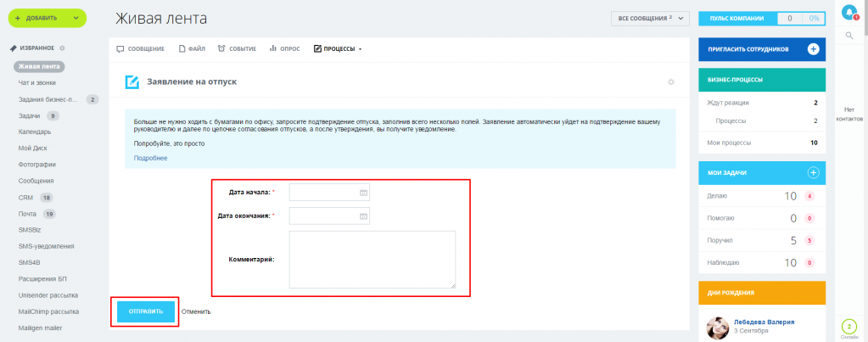Switch to the Файл tab
The height and width of the screenshot is (342, 868).
pyautogui.click(x=192, y=48)
